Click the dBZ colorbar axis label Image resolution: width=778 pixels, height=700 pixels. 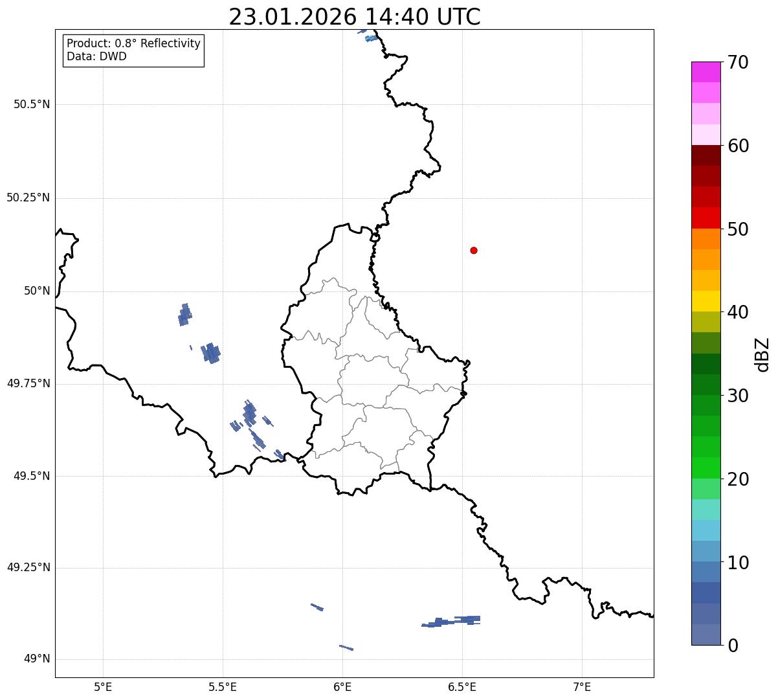pos(762,354)
